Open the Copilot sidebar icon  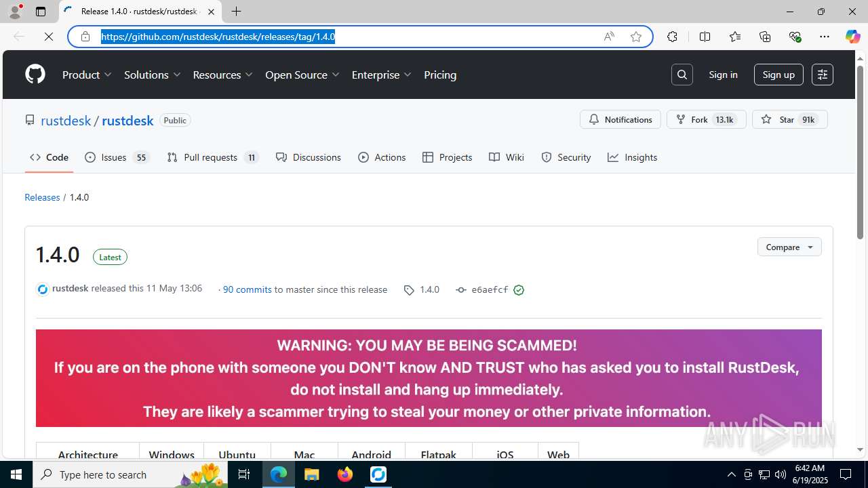point(852,37)
